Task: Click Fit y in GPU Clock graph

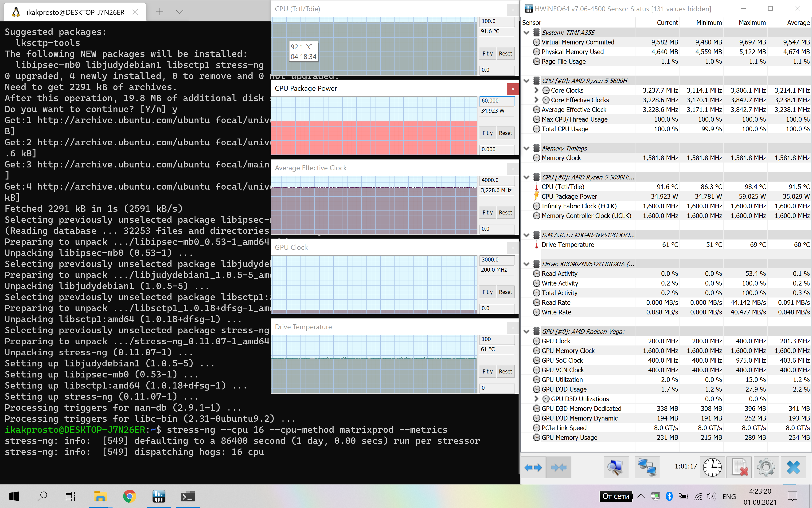Action: coord(487,292)
